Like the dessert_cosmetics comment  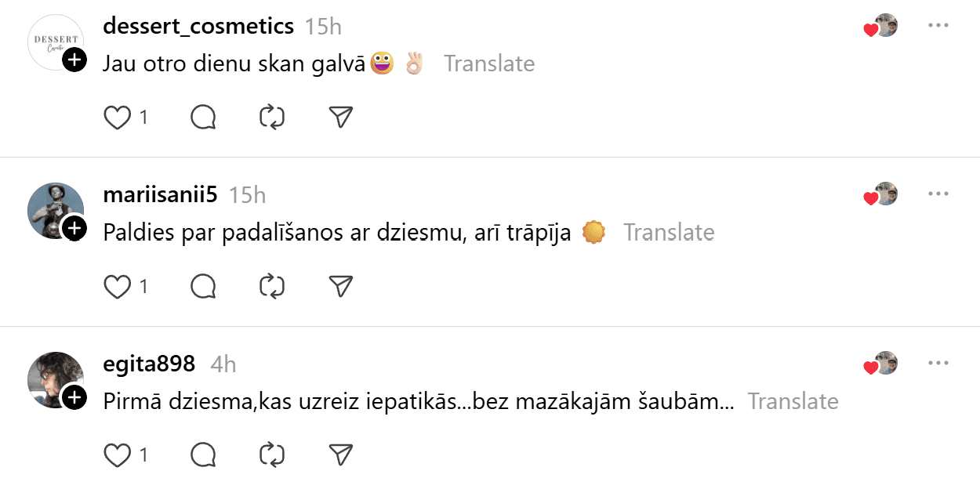tap(117, 118)
